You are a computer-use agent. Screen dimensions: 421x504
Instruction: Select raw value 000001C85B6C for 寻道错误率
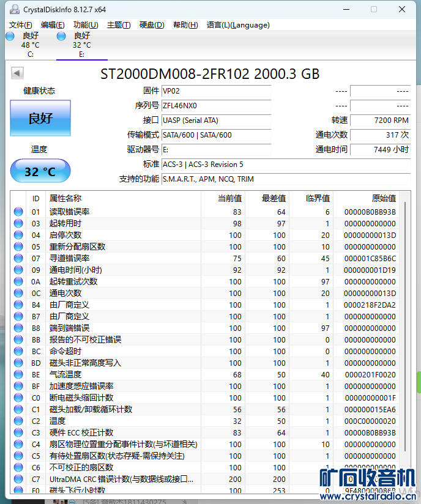click(370, 259)
